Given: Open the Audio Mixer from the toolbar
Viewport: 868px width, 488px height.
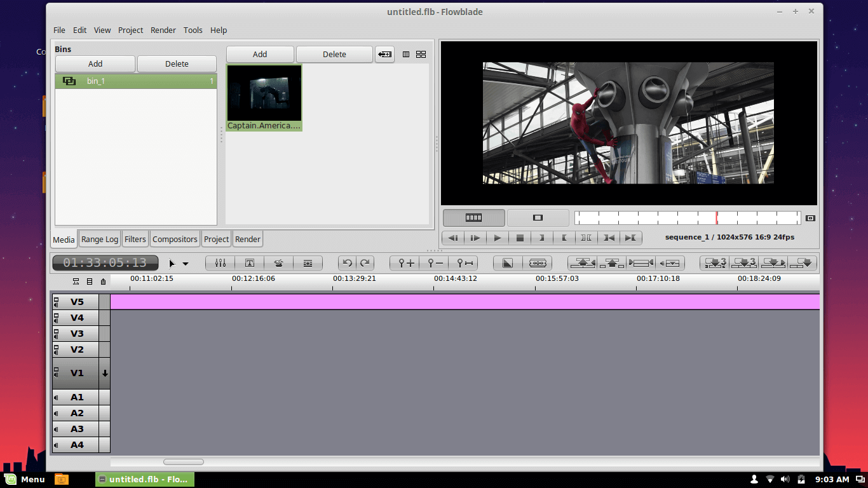Looking at the screenshot, I should (220, 263).
